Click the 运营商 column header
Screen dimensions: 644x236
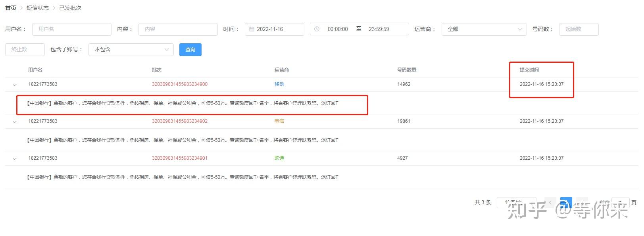pos(282,70)
